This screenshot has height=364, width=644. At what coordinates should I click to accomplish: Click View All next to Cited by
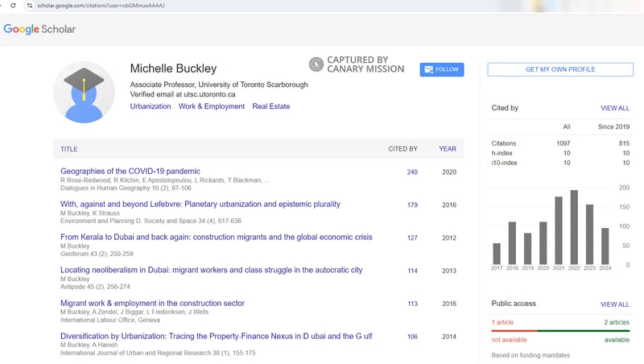(x=615, y=108)
